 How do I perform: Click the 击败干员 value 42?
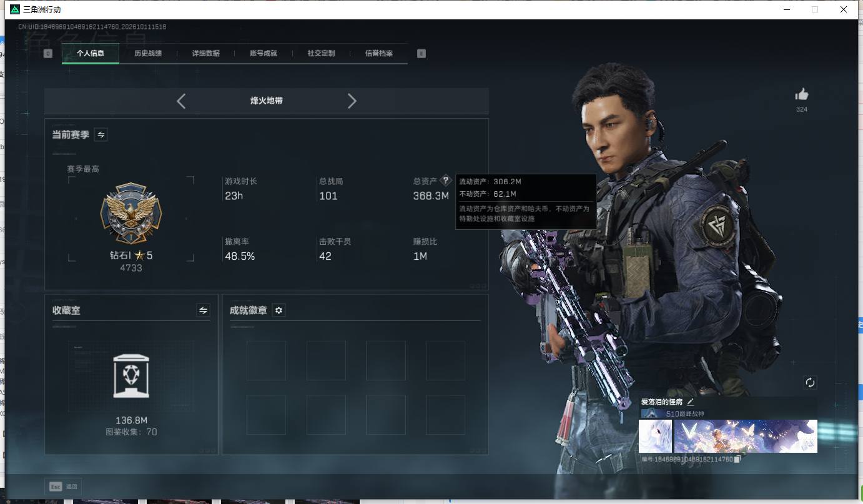(x=325, y=256)
